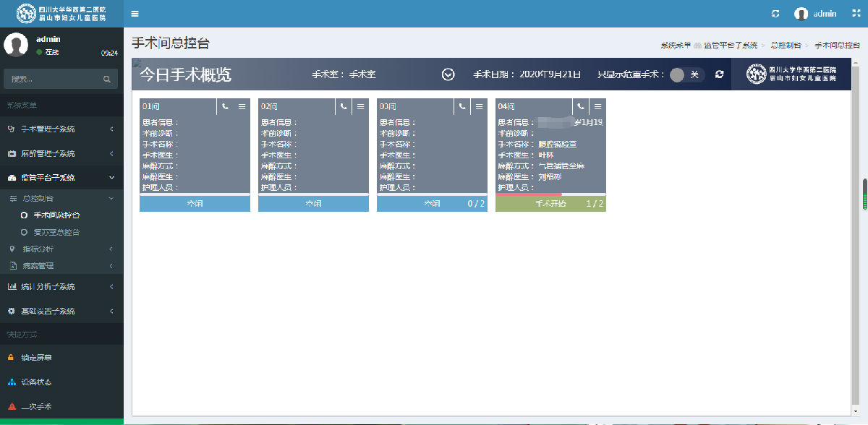Expand 手术管理子系统 in the sidebar
The image size is (868, 425).
[61, 129]
